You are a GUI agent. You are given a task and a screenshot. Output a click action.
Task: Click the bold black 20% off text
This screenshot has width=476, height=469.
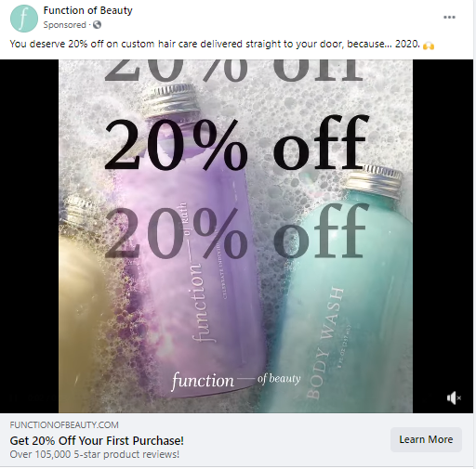tap(237, 143)
